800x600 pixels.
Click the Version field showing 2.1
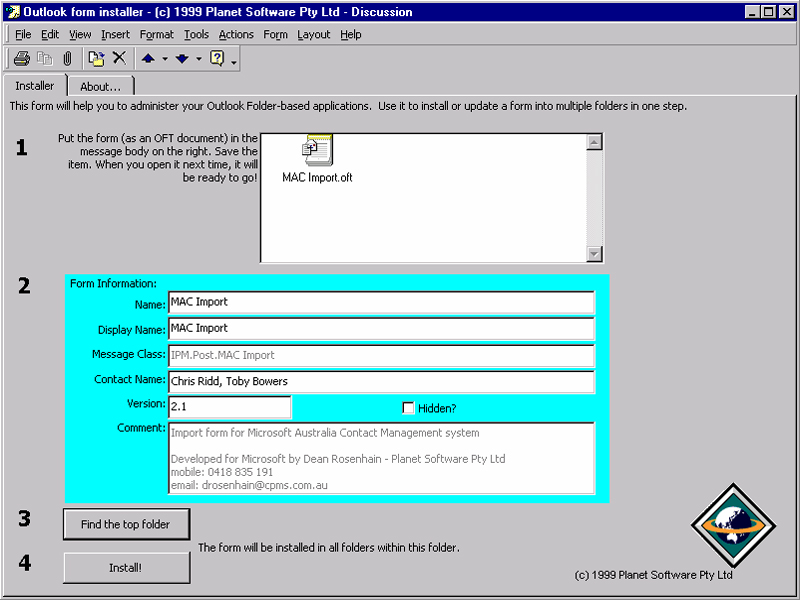(x=230, y=407)
